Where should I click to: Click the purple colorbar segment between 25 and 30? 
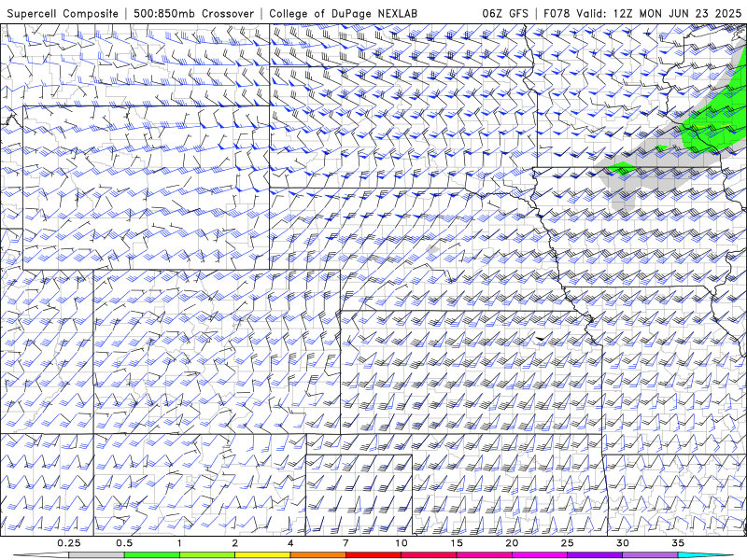[595, 555]
